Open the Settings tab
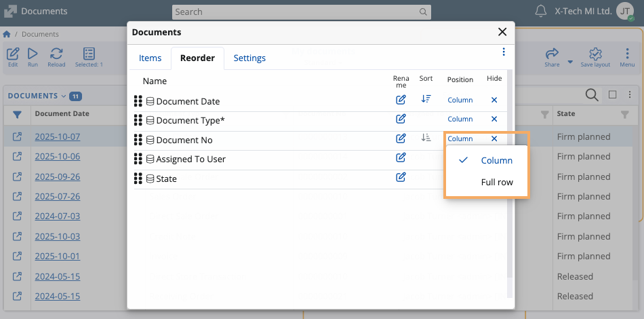This screenshot has height=319, width=644. [x=249, y=58]
